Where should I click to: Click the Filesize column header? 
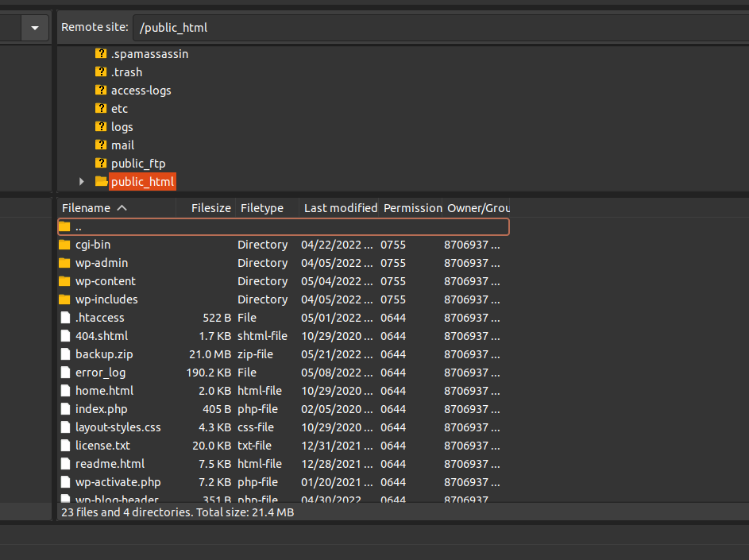[210, 208]
